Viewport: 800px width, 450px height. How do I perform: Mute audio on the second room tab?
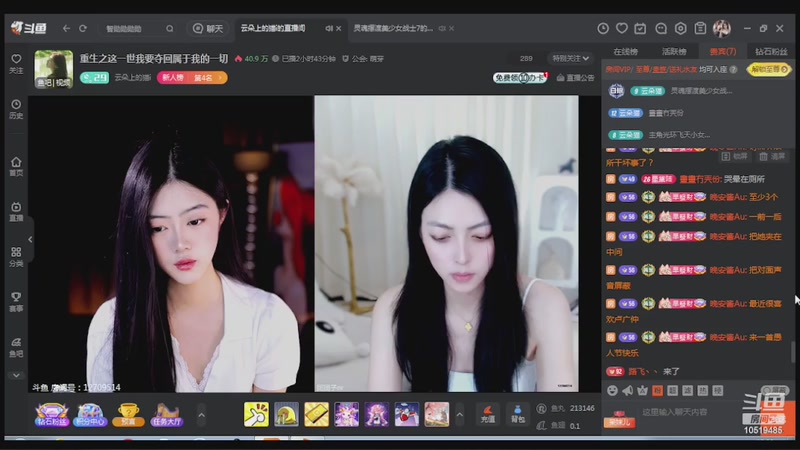coord(442,29)
